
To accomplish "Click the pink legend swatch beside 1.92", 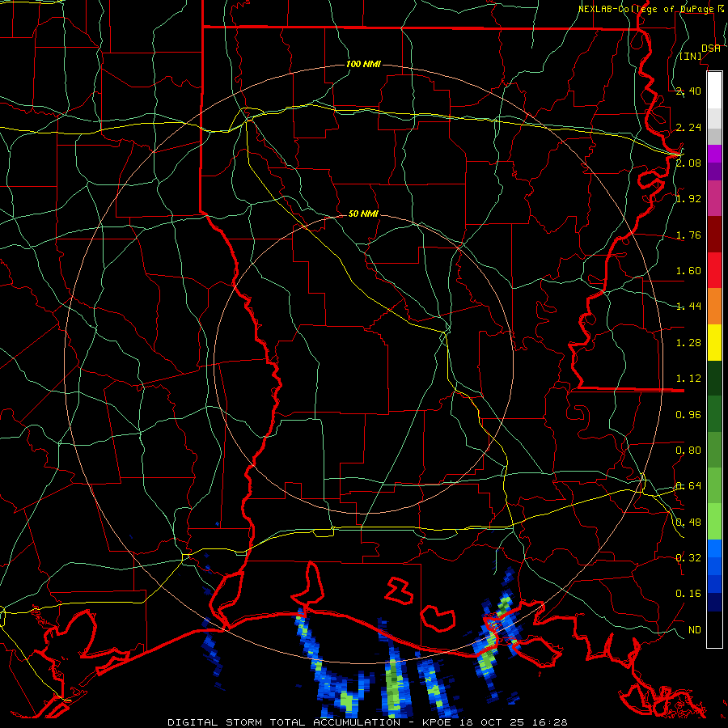I will (714, 198).
